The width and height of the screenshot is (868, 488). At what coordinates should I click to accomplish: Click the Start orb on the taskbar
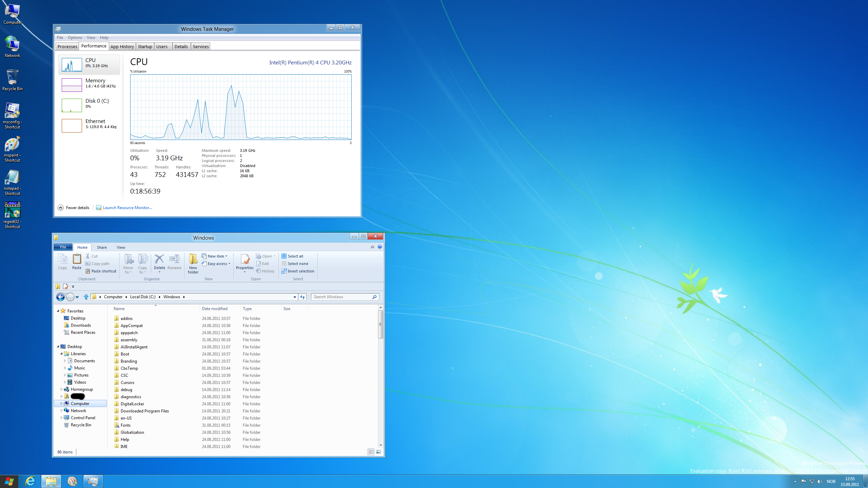click(x=9, y=481)
